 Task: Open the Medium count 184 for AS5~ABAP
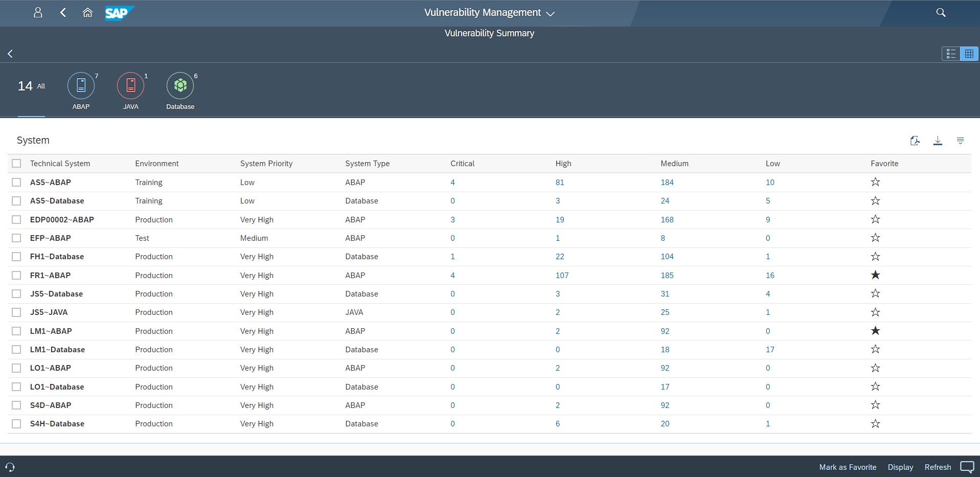667,182
